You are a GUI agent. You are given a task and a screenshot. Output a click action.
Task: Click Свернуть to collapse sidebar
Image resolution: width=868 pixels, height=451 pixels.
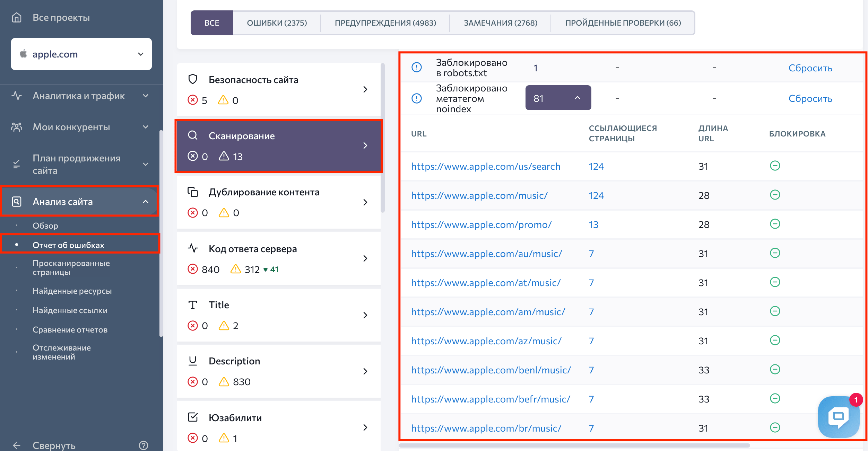click(x=54, y=445)
